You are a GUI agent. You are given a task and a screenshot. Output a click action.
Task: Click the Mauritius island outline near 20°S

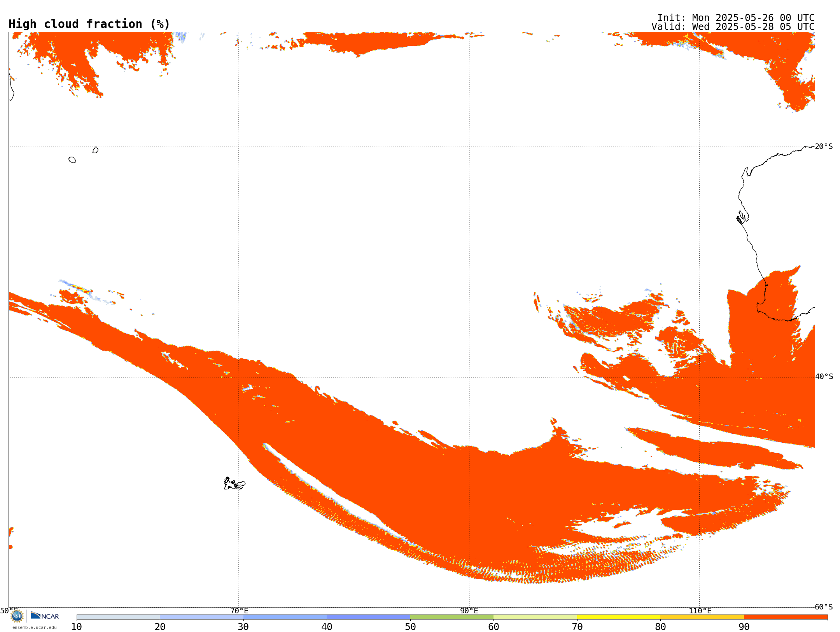pyautogui.click(x=95, y=150)
